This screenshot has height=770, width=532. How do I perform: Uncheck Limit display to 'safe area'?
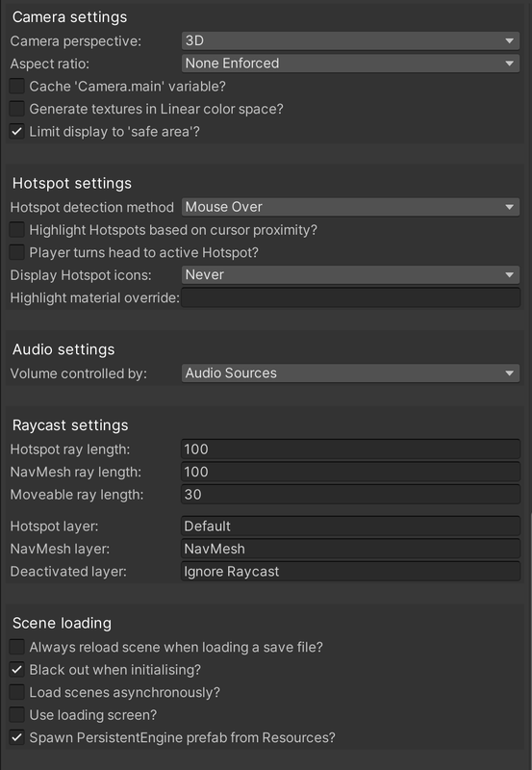[17, 132]
